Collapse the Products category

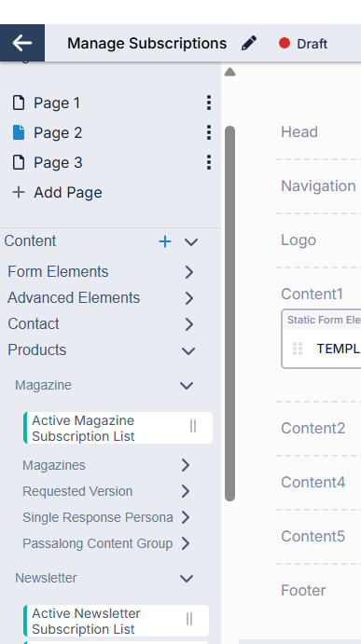coord(188,351)
